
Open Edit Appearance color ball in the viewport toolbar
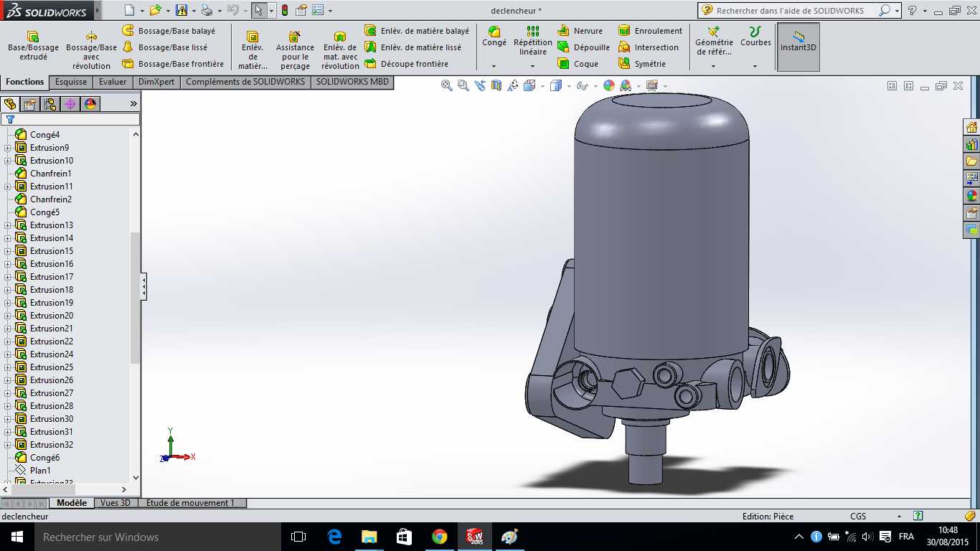[x=609, y=85]
